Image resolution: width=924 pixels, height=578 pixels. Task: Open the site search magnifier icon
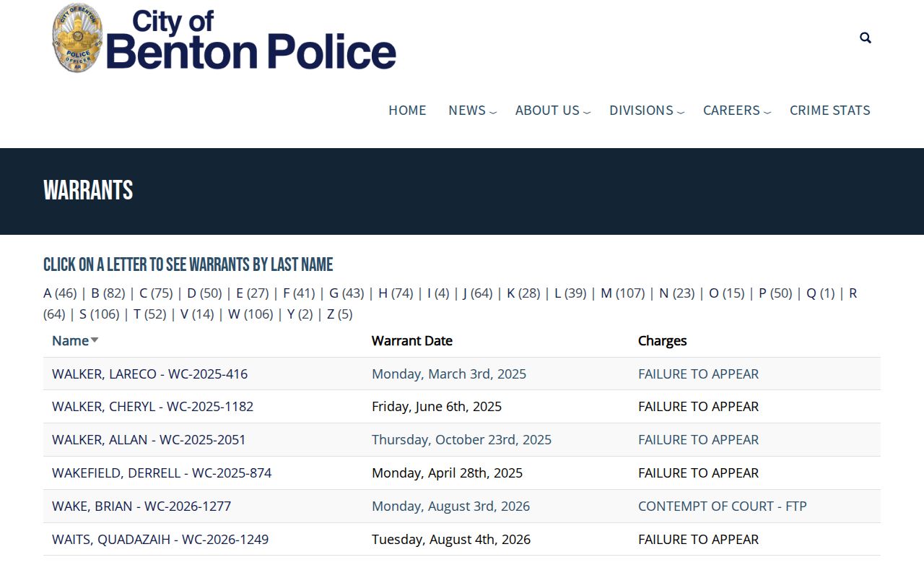point(866,38)
